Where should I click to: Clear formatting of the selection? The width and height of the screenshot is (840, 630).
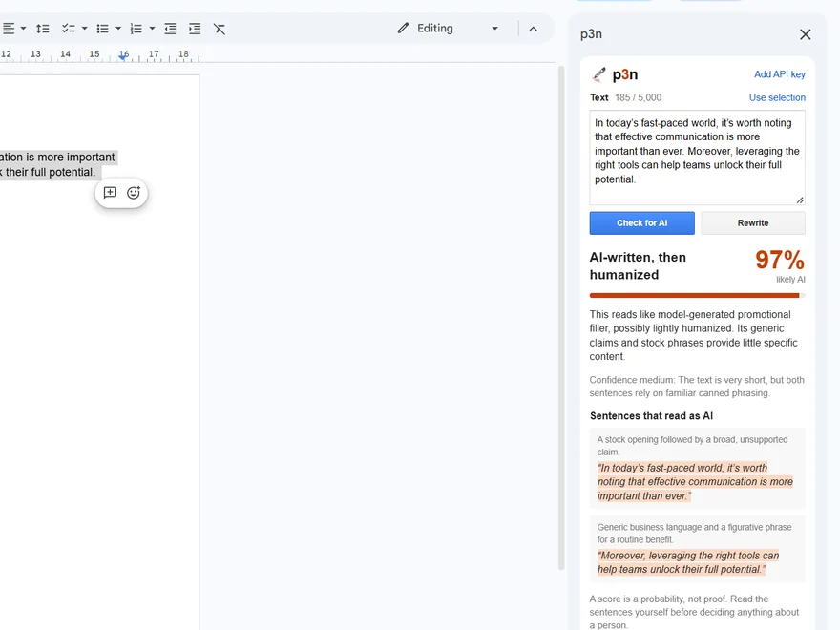tap(220, 29)
